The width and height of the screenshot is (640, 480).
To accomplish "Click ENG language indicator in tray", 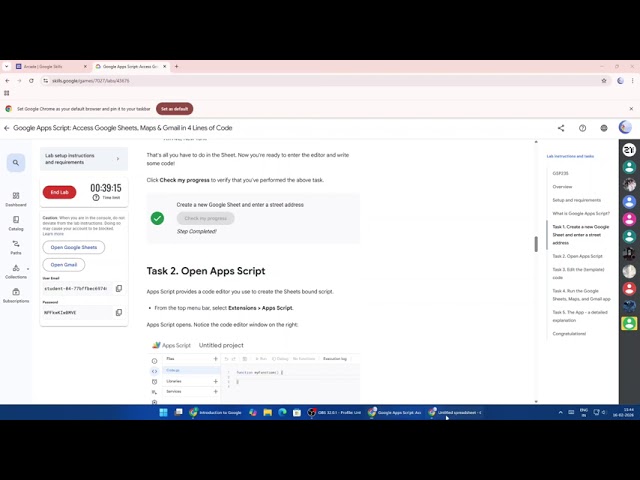I will tap(584, 412).
